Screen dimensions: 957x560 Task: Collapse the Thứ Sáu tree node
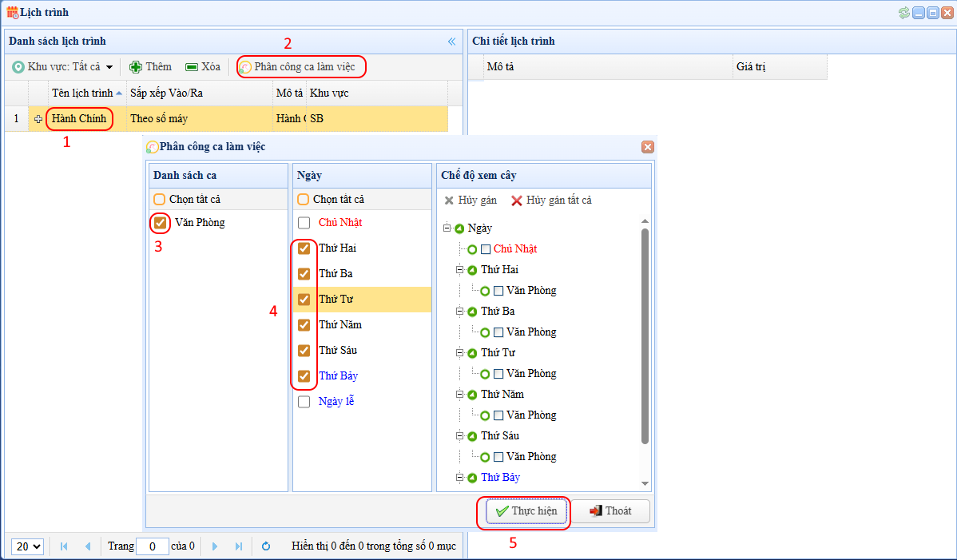(x=460, y=435)
